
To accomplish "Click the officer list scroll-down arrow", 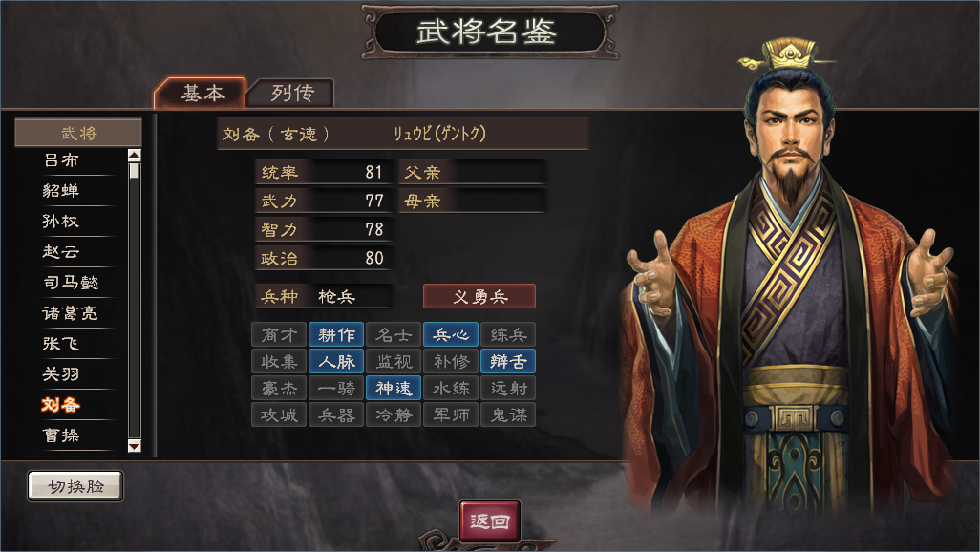I will (x=135, y=446).
